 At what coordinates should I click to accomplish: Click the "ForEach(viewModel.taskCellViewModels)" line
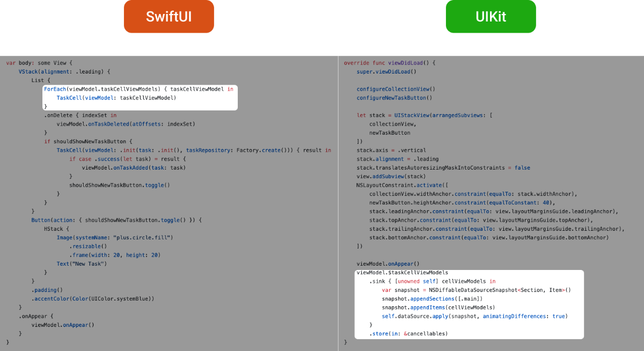138,89
